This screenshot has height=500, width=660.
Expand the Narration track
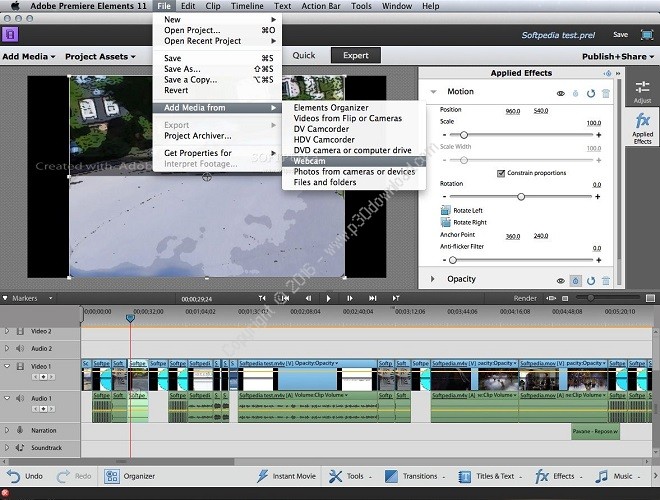[x=7, y=430]
